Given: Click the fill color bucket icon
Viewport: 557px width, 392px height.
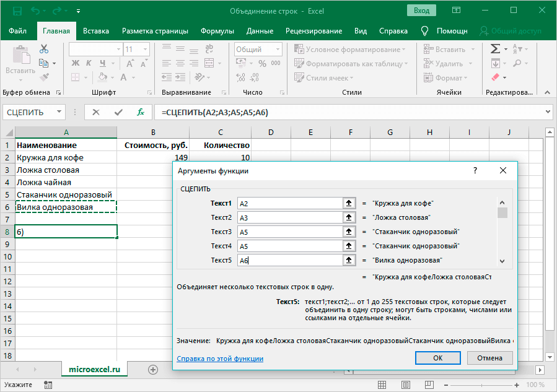Looking at the screenshot, I should (x=103, y=77).
